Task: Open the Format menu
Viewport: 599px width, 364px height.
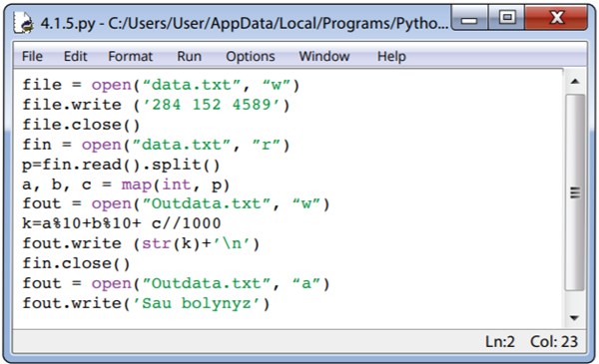Action: pyautogui.click(x=130, y=57)
